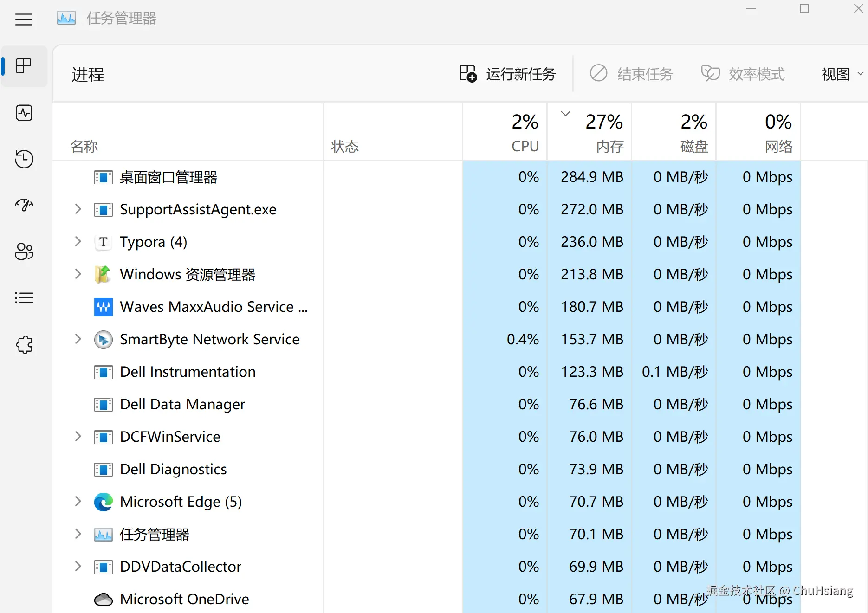
Task: Click the Dell Instrumentation process icon
Action: 103,372
